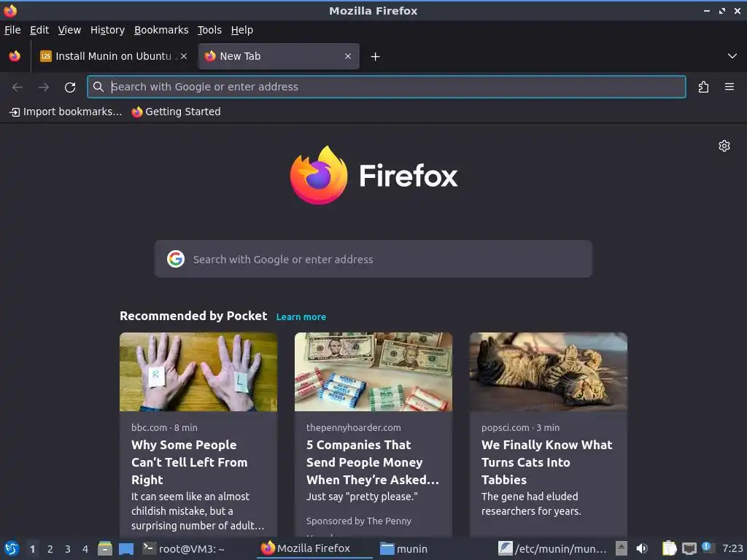Close the New Tab tab
Viewport: 747px width, 560px height.
click(x=348, y=56)
